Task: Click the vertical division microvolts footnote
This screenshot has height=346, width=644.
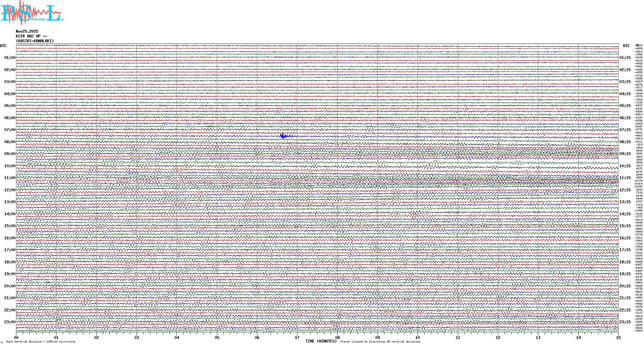Action: coord(41,342)
